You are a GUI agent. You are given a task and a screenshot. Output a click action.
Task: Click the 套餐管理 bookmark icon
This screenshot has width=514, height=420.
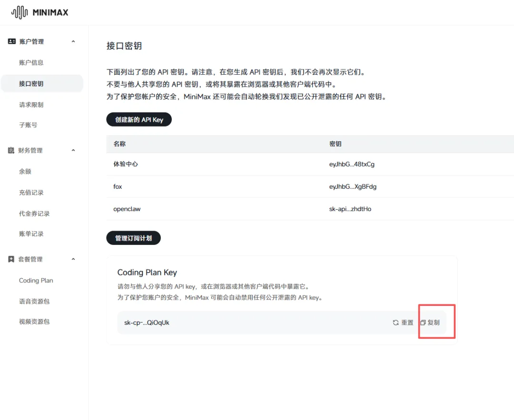point(11,259)
